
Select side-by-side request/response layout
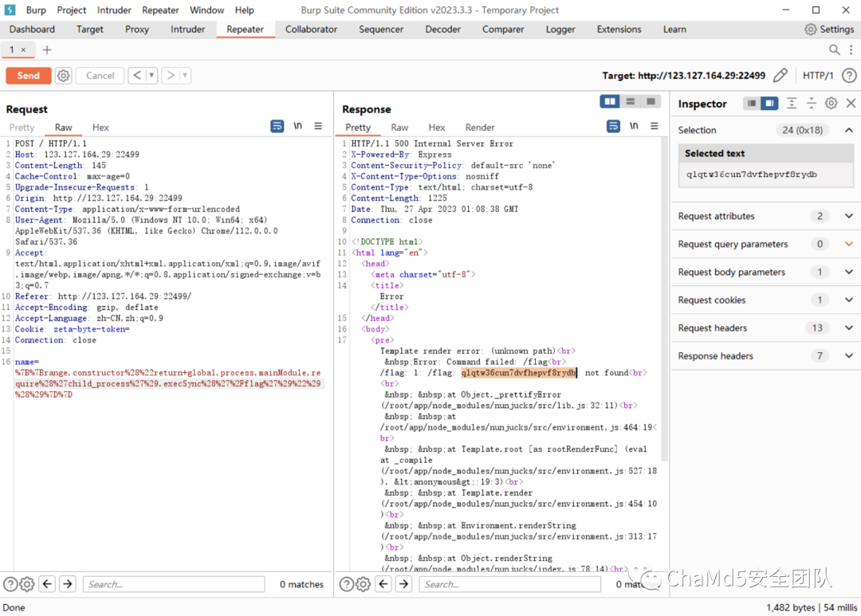tap(610, 101)
